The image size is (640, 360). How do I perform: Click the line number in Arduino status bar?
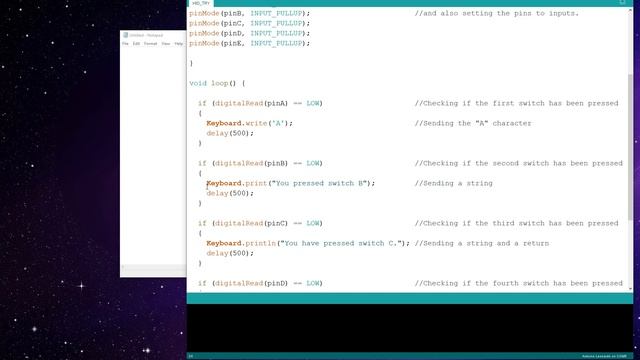tap(191, 356)
